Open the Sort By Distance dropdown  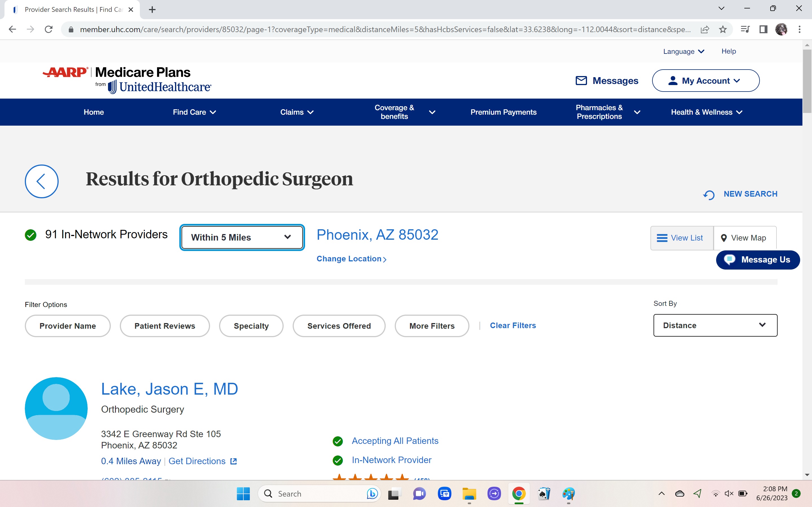(x=715, y=325)
